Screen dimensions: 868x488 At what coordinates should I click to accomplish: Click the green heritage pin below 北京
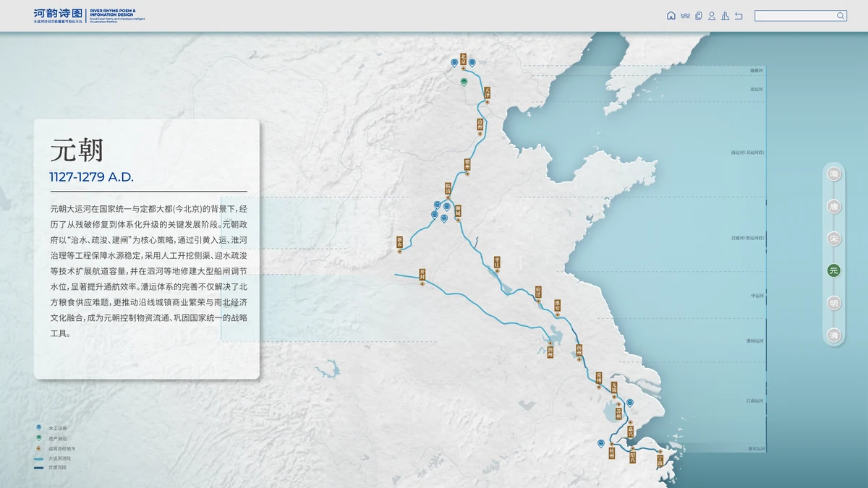(x=464, y=82)
